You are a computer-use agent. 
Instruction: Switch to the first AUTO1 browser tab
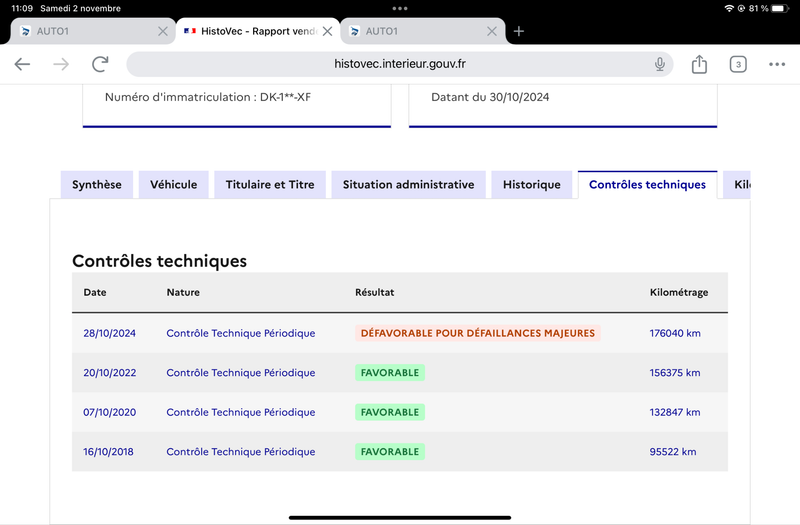(x=93, y=31)
